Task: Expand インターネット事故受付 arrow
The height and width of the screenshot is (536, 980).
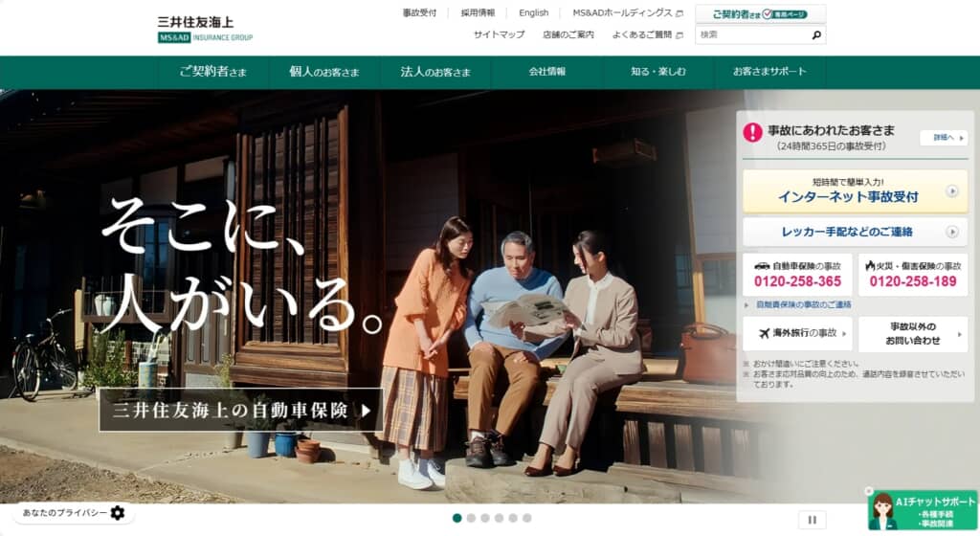Action: [x=951, y=191]
